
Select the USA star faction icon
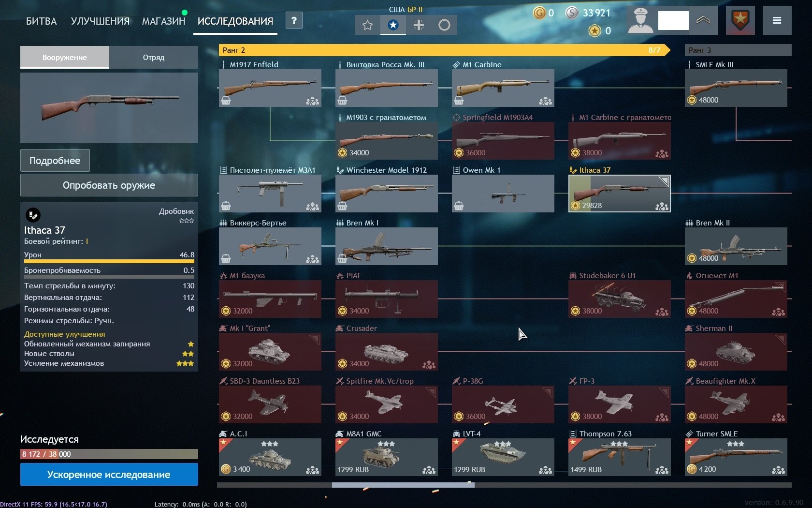393,25
